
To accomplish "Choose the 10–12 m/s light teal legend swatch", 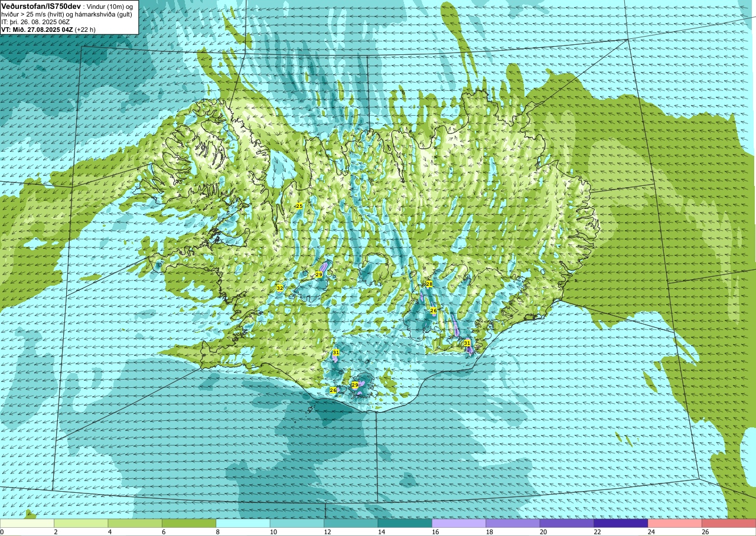I will [x=297, y=524].
